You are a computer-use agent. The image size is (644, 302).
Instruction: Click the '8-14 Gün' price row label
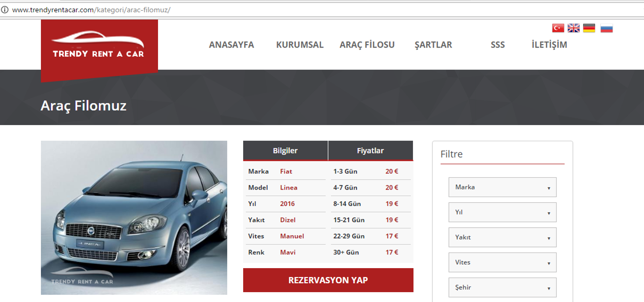[347, 204]
